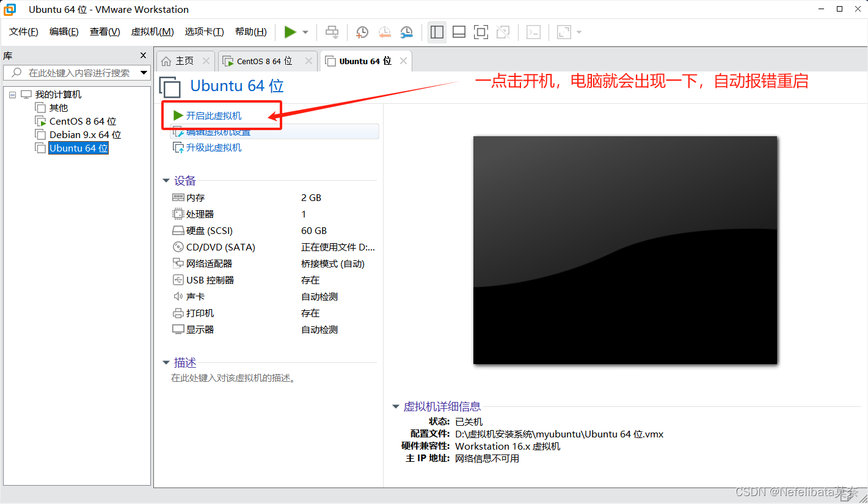Image resolution: width=868 pixels, height=504 pixels.
Task: Collapse the 虚拟机详细信息 section
Action: (x=396, y=407)
